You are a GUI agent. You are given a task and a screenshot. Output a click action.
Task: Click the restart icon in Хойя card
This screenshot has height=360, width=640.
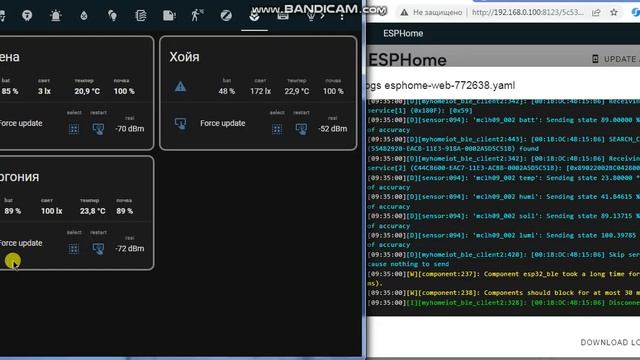301,129
